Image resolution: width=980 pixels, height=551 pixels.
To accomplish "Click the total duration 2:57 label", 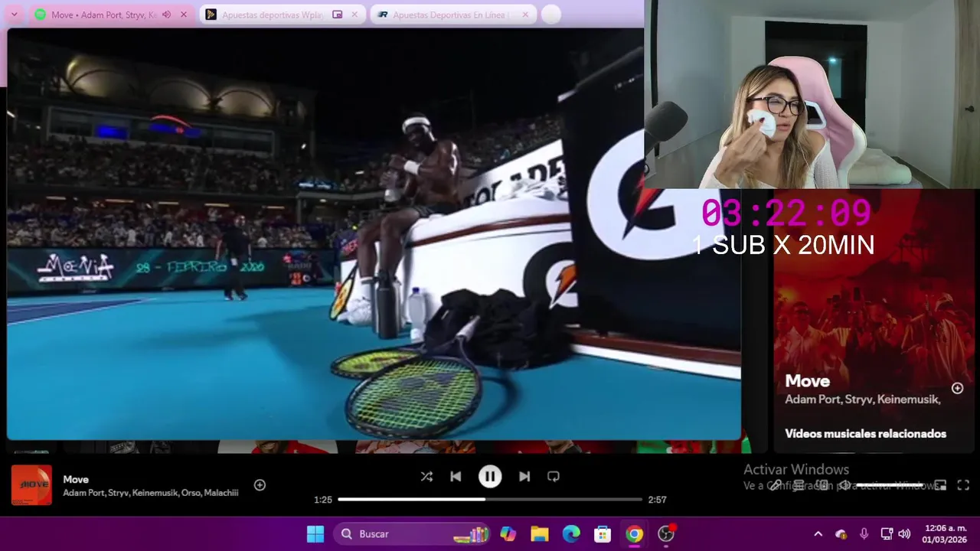I will pos(657,500).
